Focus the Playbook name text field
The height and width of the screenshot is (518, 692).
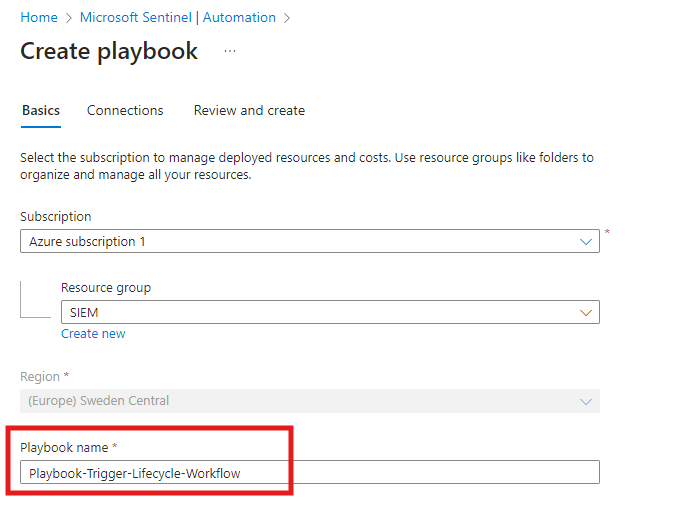click(x=310, y=473)
